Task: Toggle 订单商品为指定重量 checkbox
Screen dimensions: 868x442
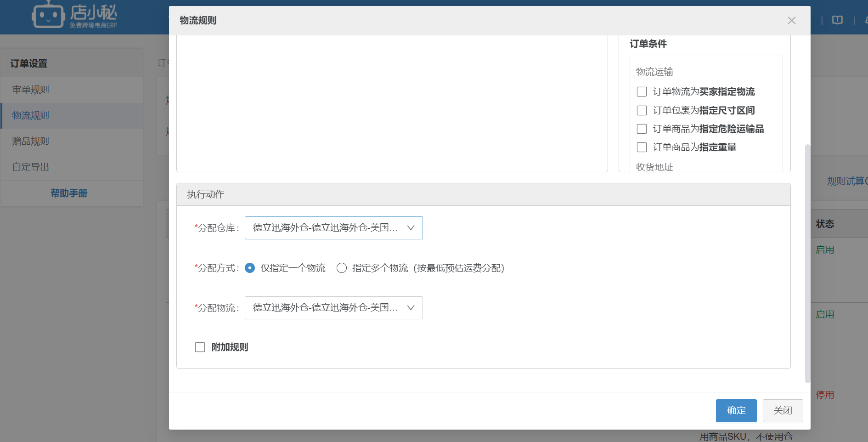Action: tap(642, 147)
